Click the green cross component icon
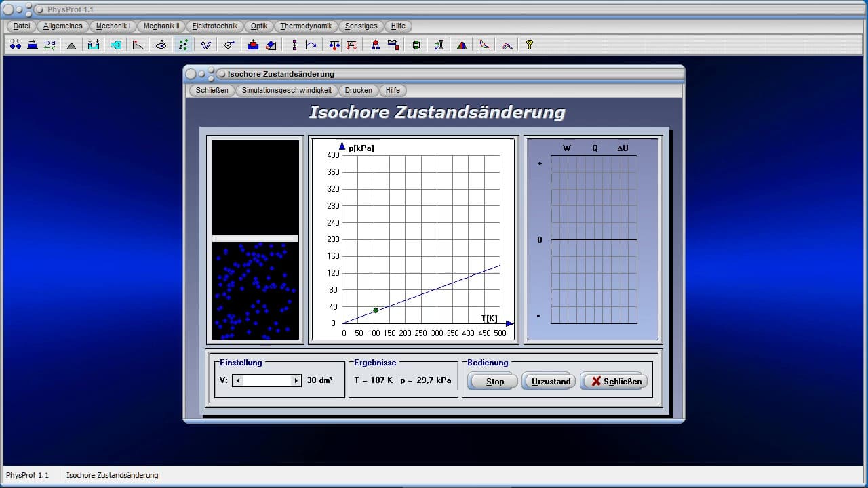This screenshot has width=868, height=488. (416, 45)
